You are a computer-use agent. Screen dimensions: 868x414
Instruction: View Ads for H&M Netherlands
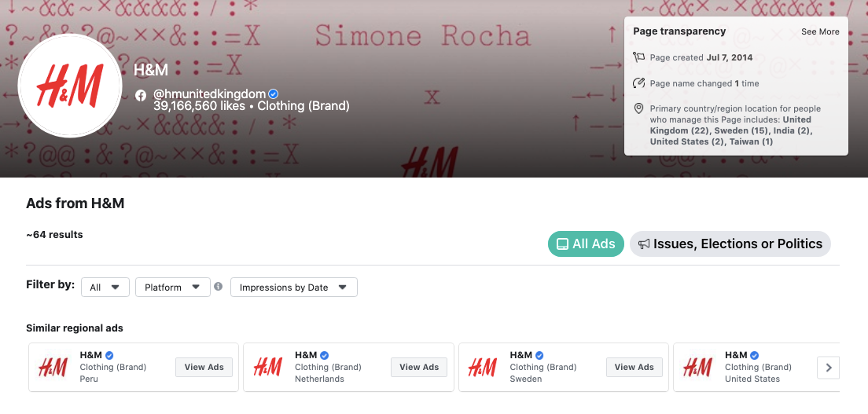[x=419, y=367]
